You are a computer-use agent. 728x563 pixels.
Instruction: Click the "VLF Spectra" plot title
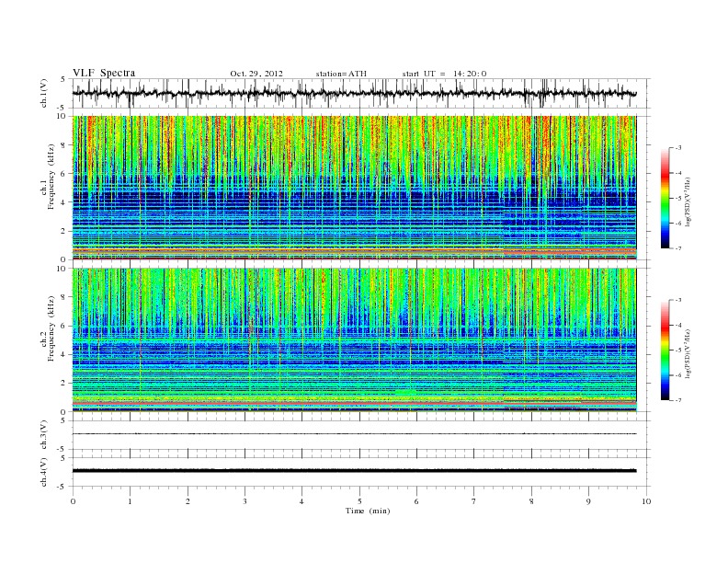coord(104,73)
